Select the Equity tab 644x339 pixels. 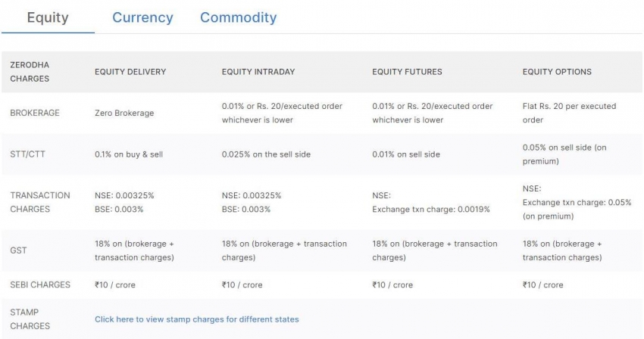click(x=48, y=17)
